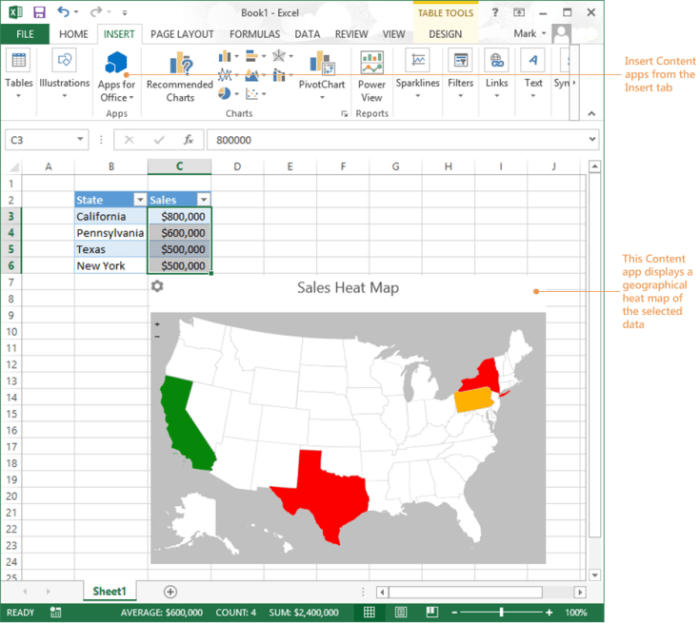Open the Table Tools Design tab

(445, 34)
